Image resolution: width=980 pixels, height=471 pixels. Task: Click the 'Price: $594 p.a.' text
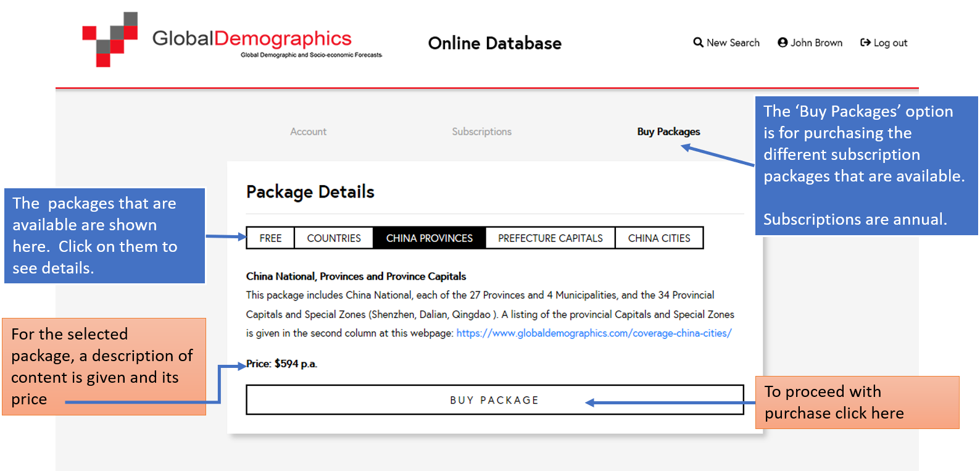(x=282, y=364)
